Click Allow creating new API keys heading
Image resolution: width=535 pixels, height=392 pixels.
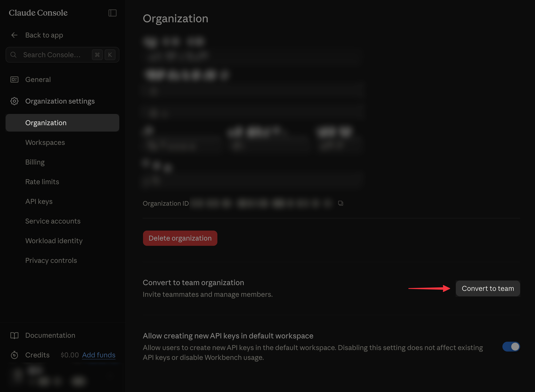[x=228, y=336]
